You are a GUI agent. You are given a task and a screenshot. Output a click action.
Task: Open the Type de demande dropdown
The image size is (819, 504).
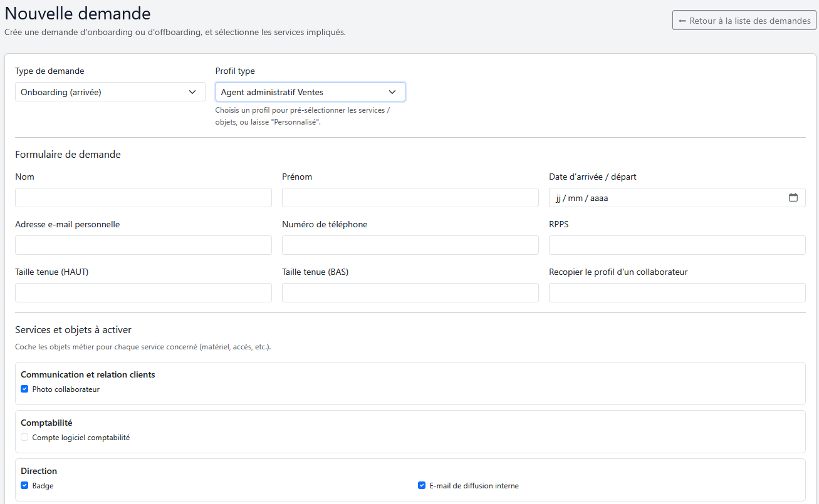(110, 92)
